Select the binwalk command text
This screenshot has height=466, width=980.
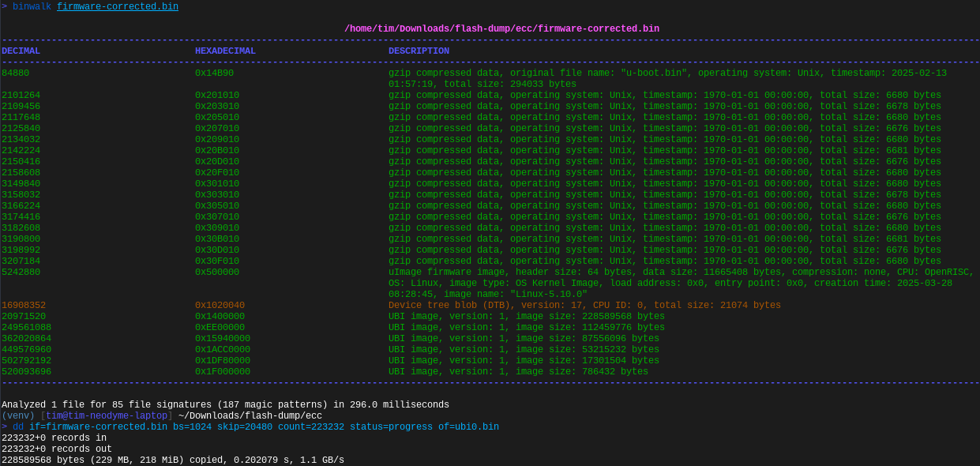[x=31, y=6]
